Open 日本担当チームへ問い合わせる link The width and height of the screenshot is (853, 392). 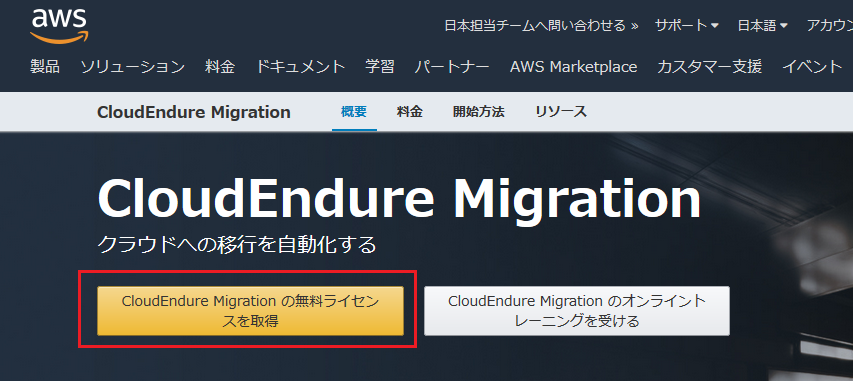point(541,26)
